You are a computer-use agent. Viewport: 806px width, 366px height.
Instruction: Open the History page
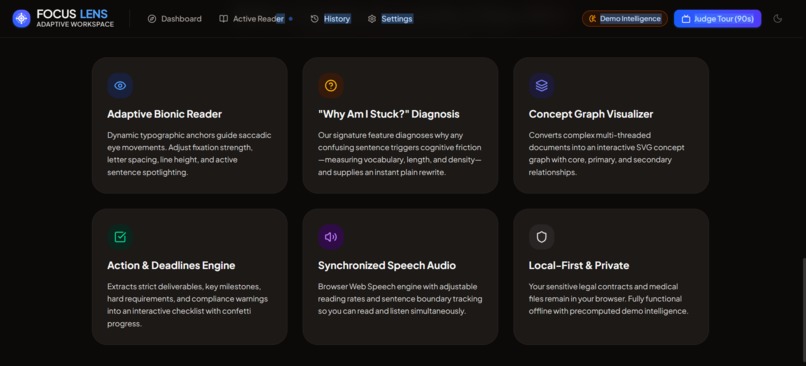[331, 19]
